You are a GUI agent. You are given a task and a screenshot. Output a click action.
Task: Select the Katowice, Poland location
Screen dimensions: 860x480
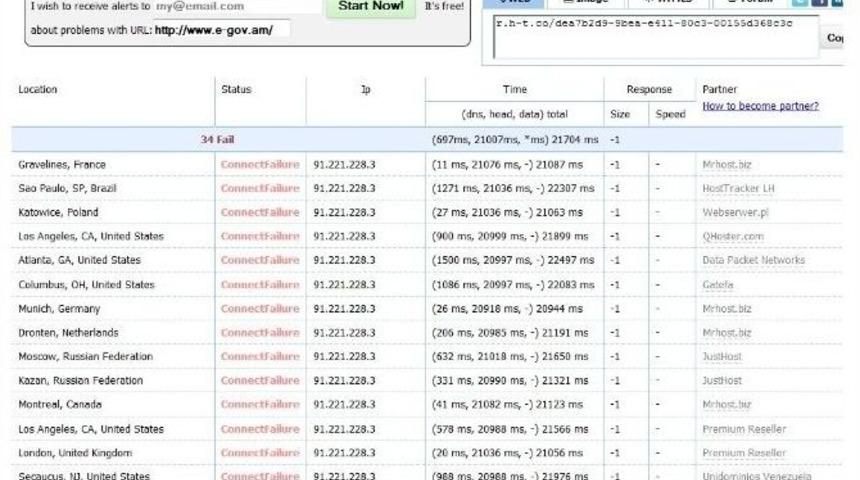[x=58, y=213]
